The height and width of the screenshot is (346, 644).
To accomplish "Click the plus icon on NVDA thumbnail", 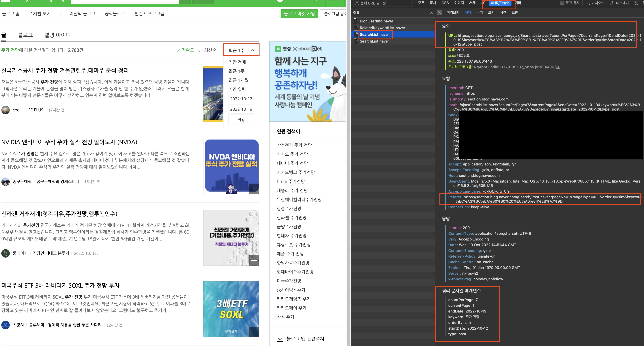I will click(254, 189).
